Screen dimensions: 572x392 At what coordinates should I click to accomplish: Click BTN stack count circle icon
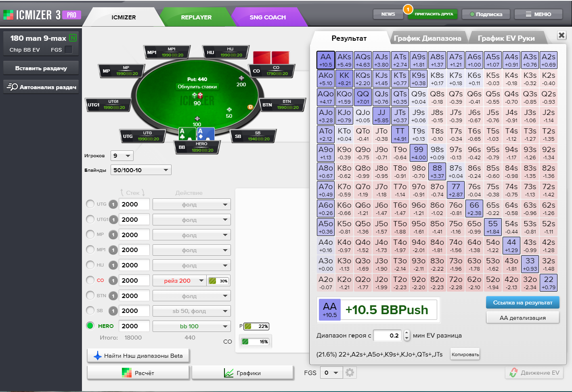113,296
